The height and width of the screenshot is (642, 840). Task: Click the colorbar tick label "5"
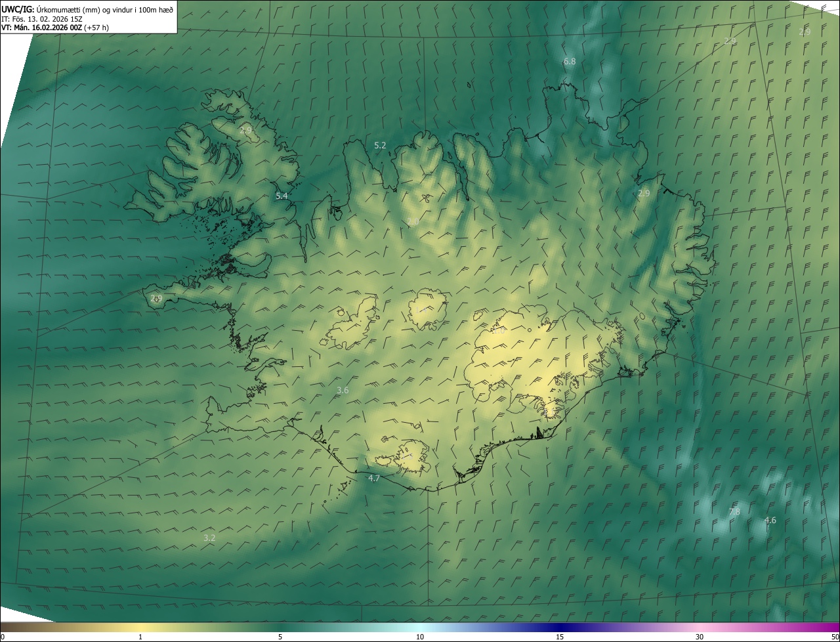coord(280,637)
